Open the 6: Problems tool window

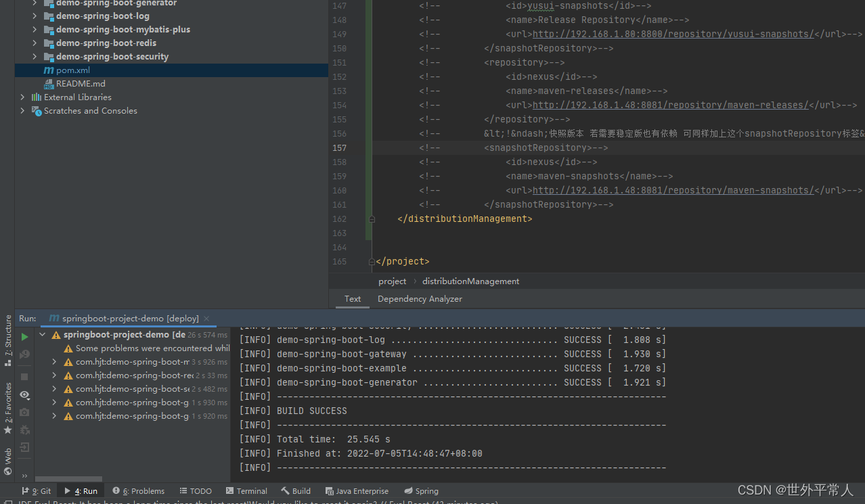point(138,491)
